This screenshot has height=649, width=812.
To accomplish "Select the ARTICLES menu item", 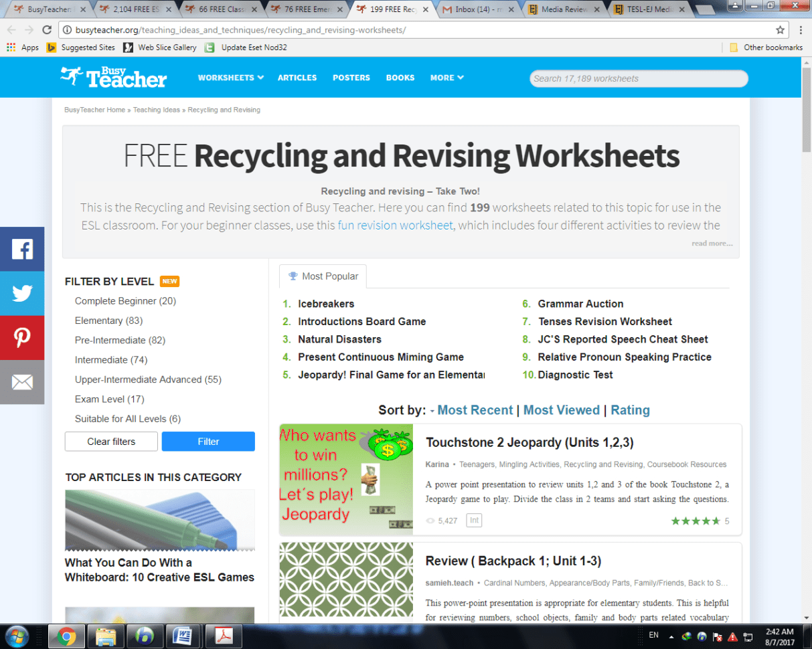I will [x=297, y=77].
